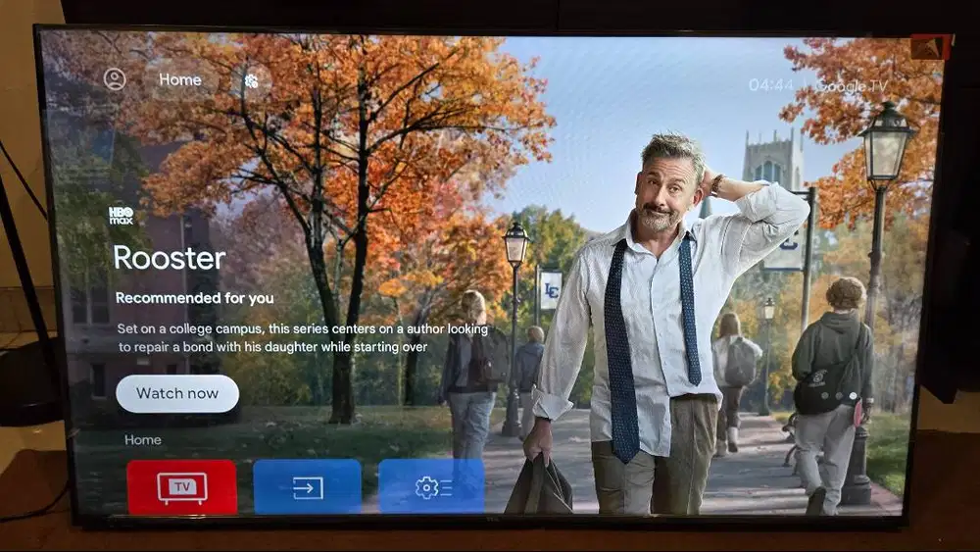Open the settings gear beside Home
980x552 pixels.
(251, 80)
